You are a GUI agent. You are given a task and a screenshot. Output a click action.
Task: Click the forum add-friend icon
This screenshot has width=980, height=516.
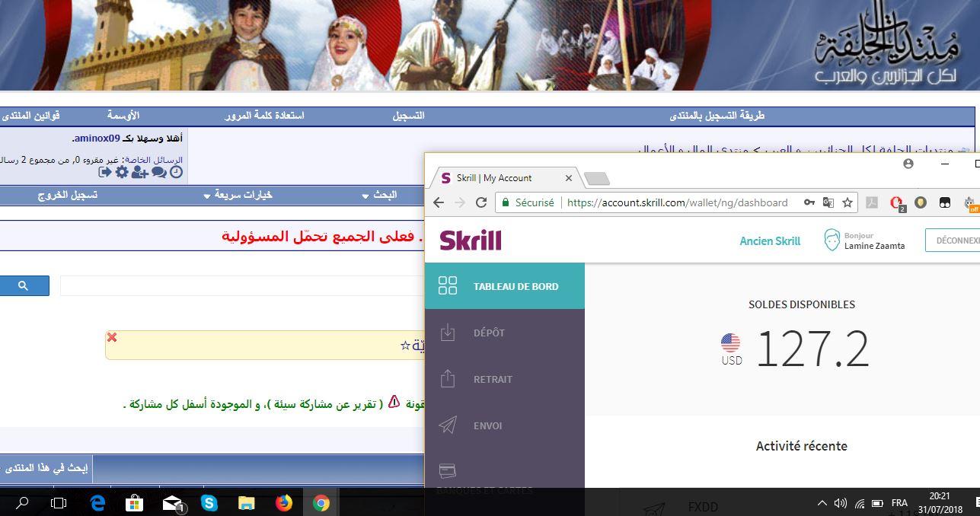(x=139, y=173)
